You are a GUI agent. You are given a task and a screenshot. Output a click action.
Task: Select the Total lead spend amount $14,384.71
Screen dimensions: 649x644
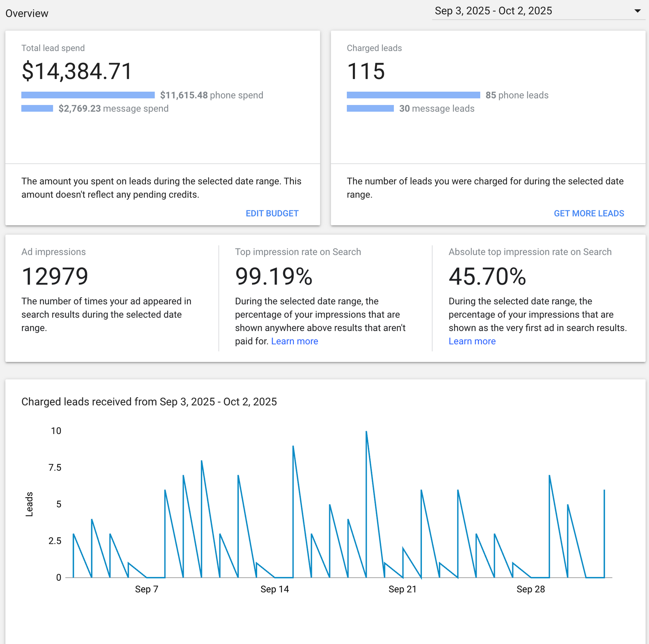77,71
